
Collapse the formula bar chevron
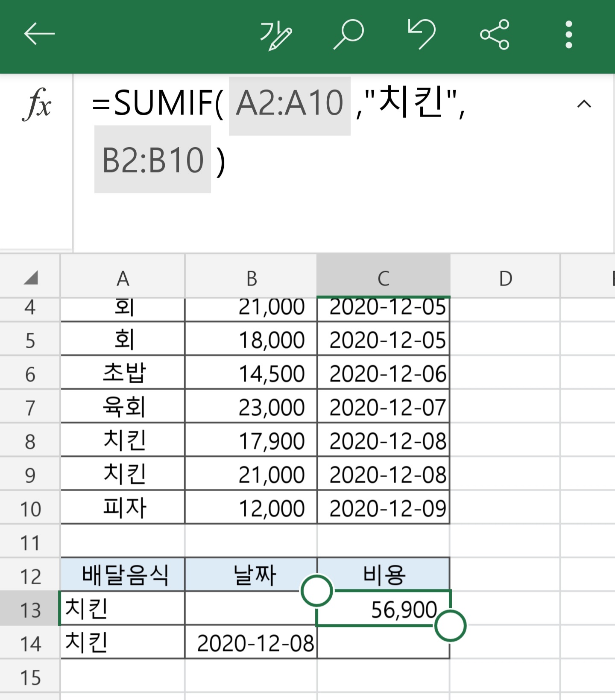coord(584,104)
